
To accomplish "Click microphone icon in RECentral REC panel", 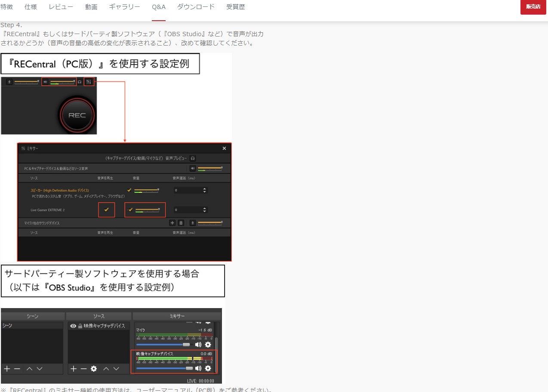I will click(x=9, y=82).
